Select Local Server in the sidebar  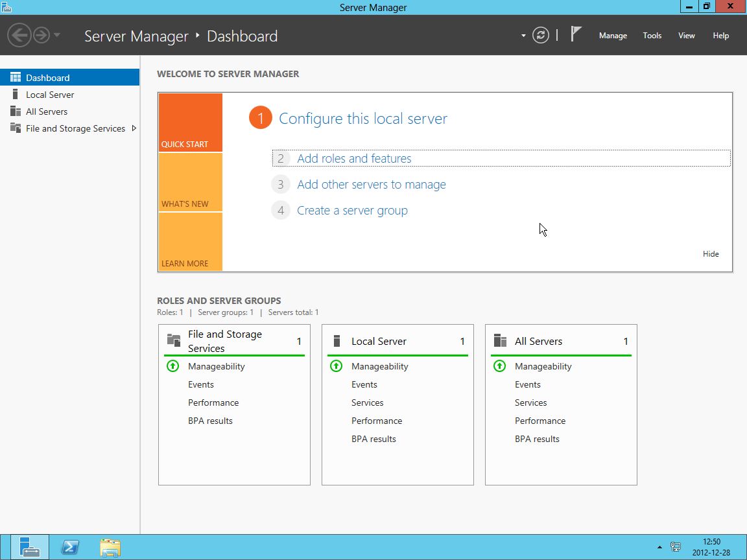point(69,94)
